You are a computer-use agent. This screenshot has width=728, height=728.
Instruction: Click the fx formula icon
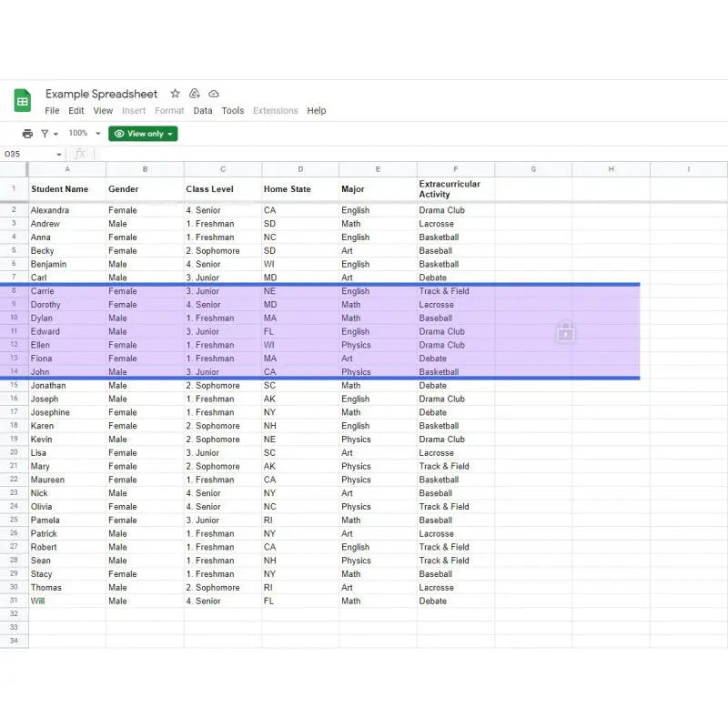(x=79, y=154)
